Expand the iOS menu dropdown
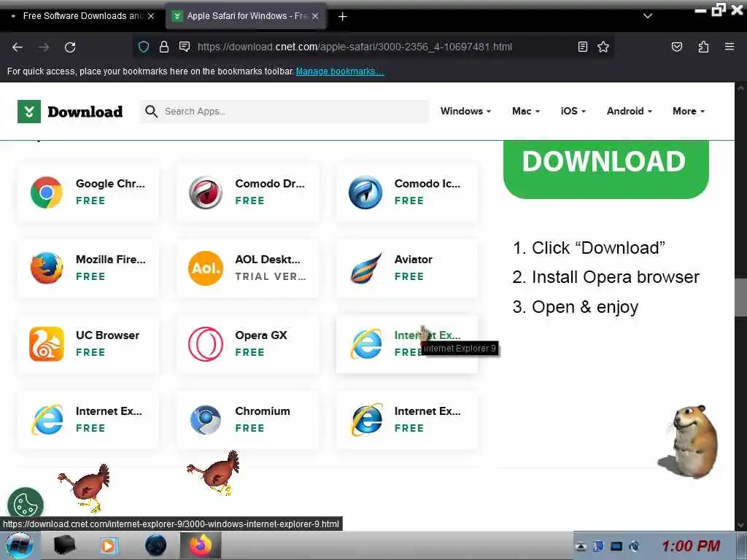This screenshot has height=560, width=747. point(573,111)
